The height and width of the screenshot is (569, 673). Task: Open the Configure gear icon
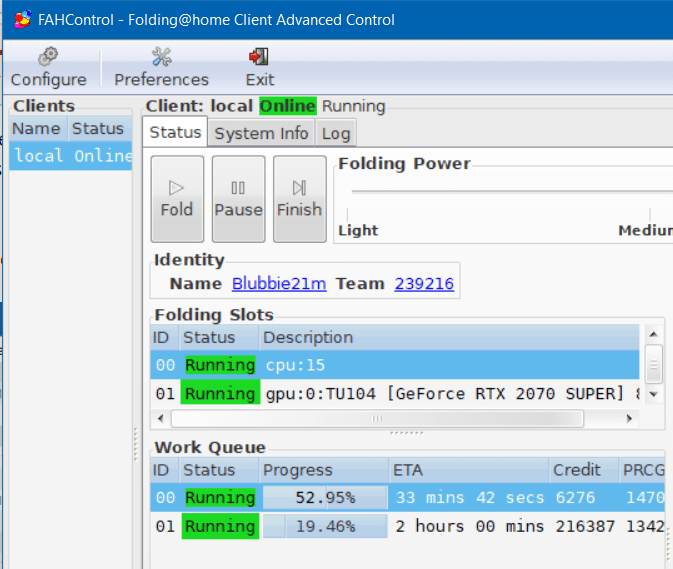[x=48, y=57]
